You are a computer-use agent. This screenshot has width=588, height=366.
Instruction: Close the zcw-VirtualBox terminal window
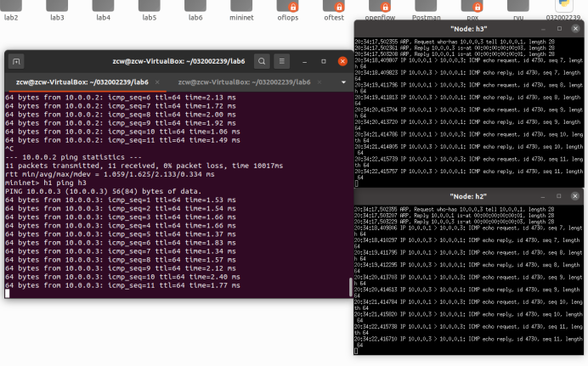[342, 61]
